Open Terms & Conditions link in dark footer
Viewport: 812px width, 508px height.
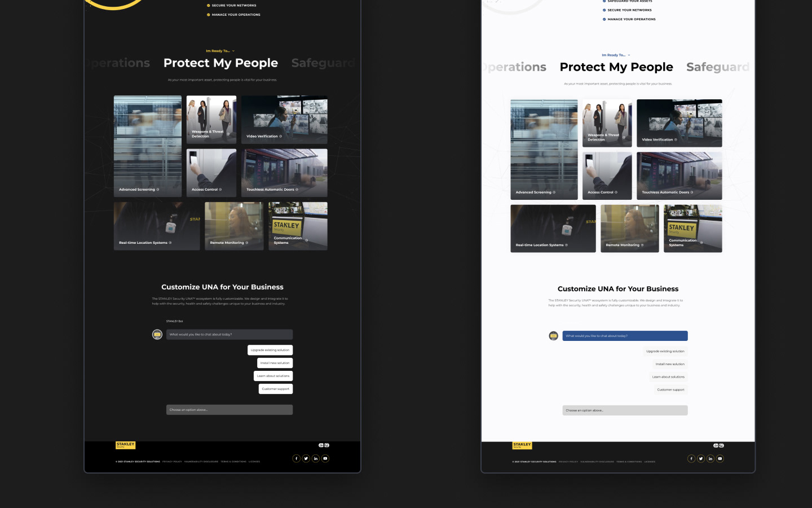tap(233, 462)
